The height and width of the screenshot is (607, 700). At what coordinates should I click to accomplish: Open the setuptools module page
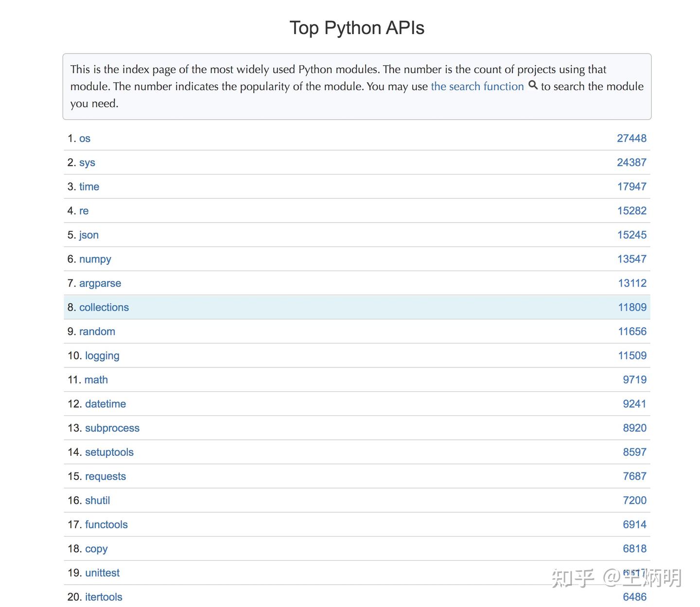(x=109, y=452)
